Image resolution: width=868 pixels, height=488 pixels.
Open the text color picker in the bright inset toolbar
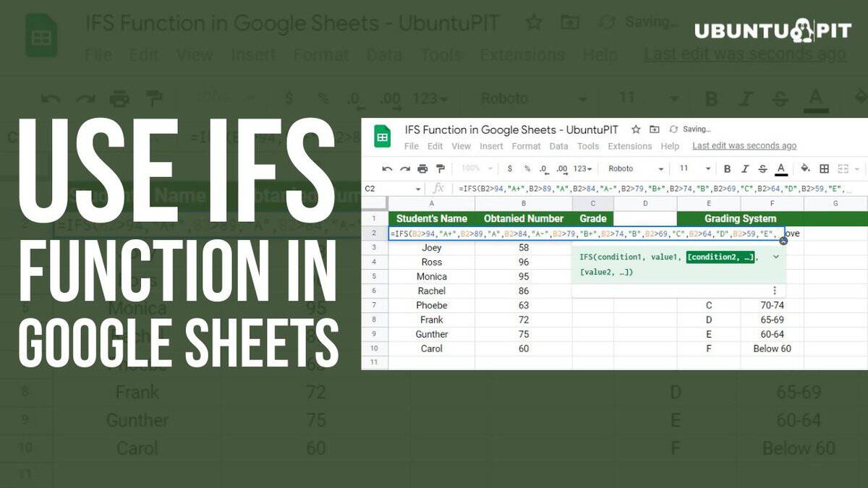pyautogui.click(x=781, y=169)
